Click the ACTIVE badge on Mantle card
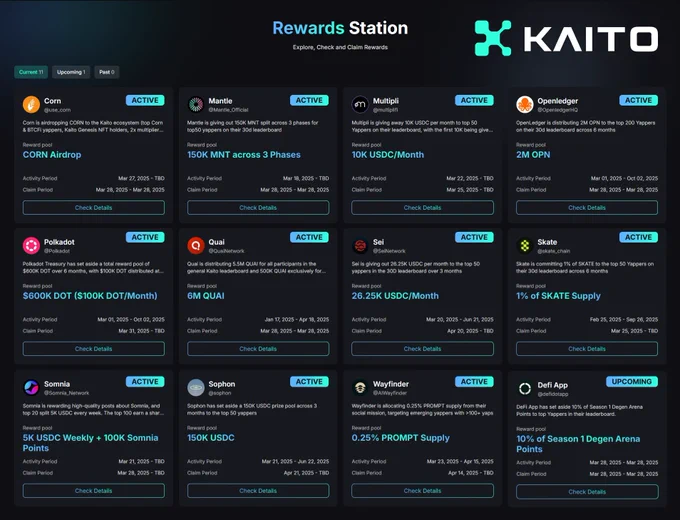The width and height of the screenshot is (680, 520). tap(309, 100)
